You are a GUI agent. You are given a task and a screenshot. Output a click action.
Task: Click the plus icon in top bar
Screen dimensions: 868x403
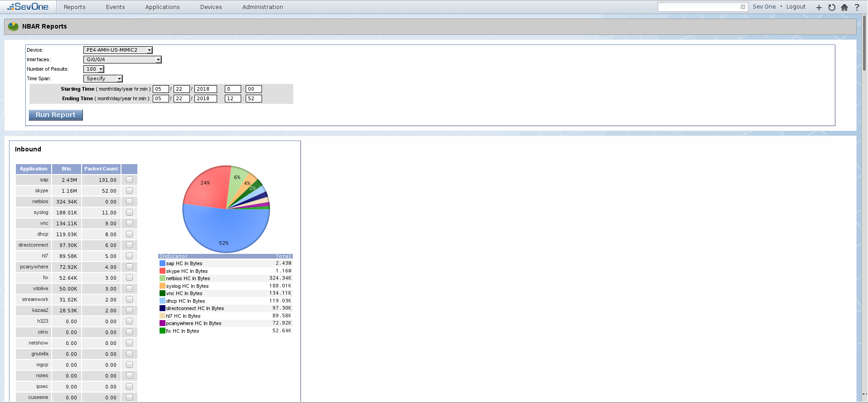point(819,7)
